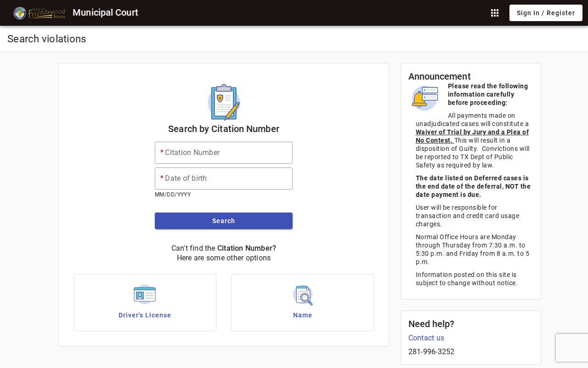Click the Normal Office Hours paragraph
Screen dimensions: 588x368
coord(473,249)
